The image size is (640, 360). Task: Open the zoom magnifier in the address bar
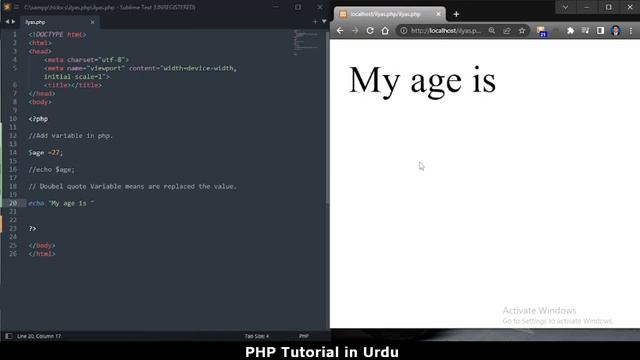(492, 31)
